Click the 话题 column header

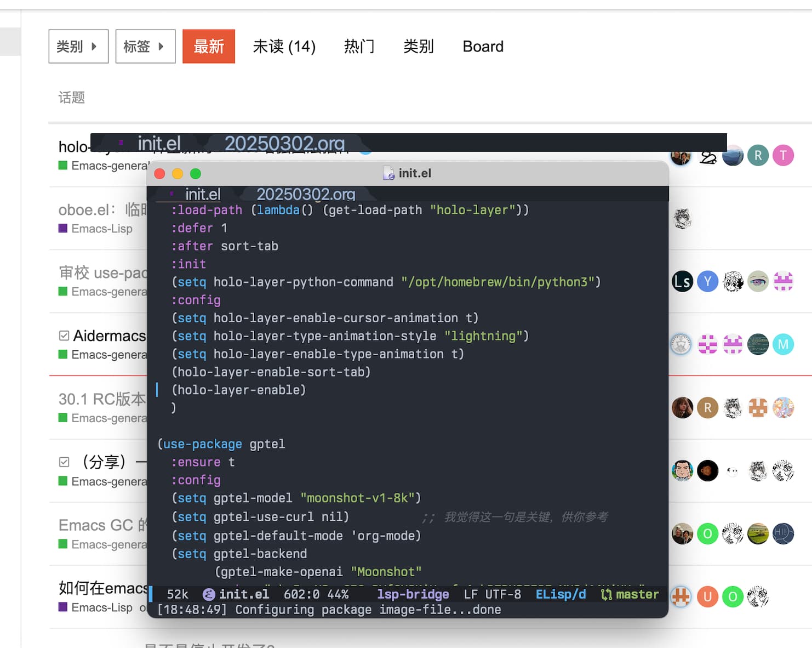72,98
